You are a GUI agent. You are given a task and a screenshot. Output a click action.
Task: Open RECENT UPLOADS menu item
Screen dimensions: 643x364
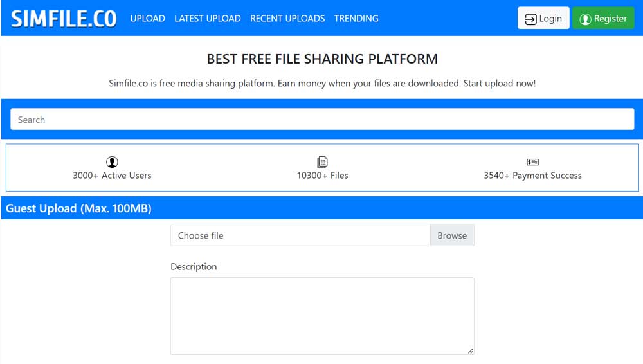pyautogui.click(x=287, y=19)
